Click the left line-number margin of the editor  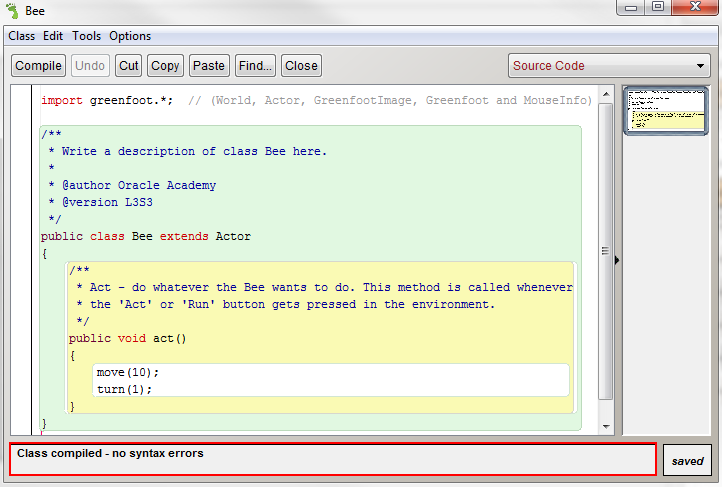coord(21,260)
